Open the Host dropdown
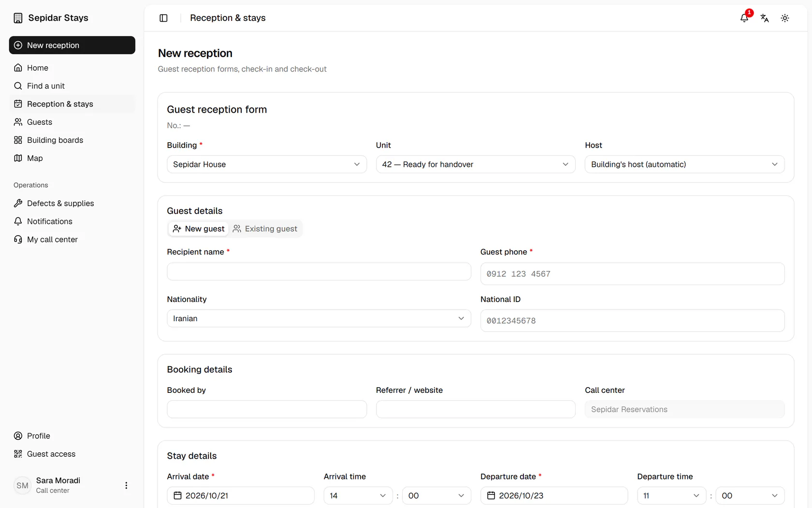 tap(684, 164)
